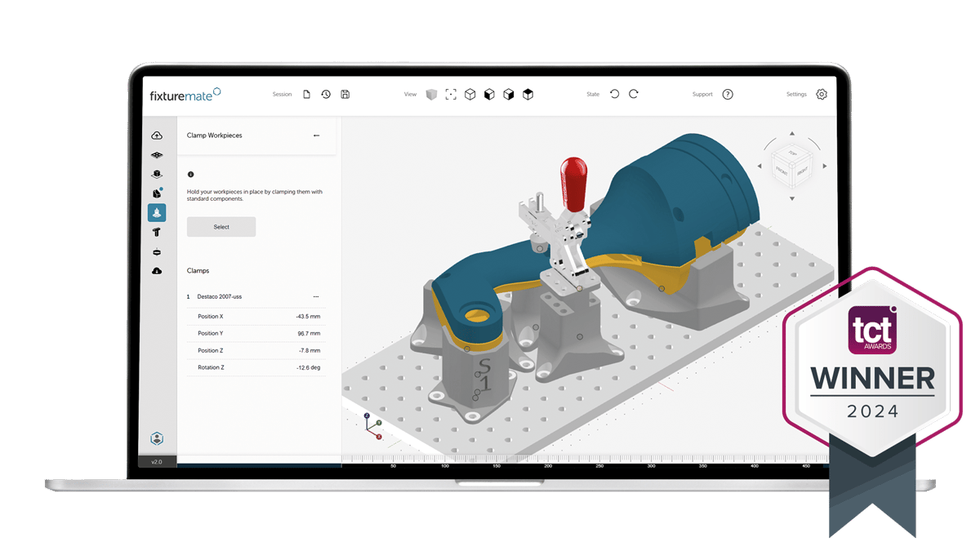Create a new session with the blank page icon

307,95
